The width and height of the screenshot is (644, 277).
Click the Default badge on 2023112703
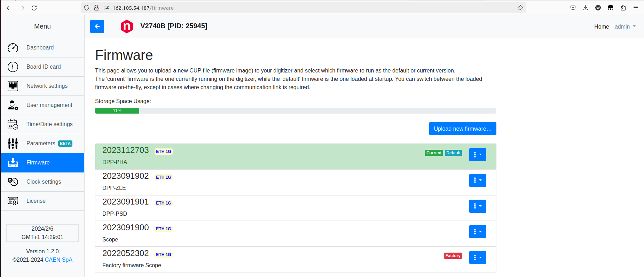pyautogui.click(x=454, y=153)
